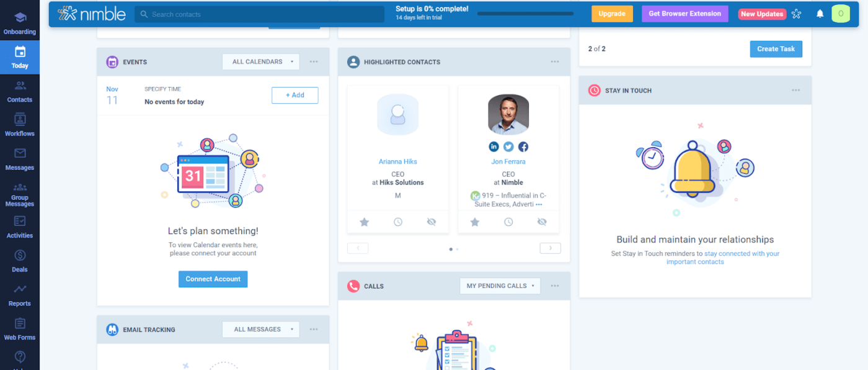
Task: Open the My Pending Calls dropdown
Action: [500, 286]
